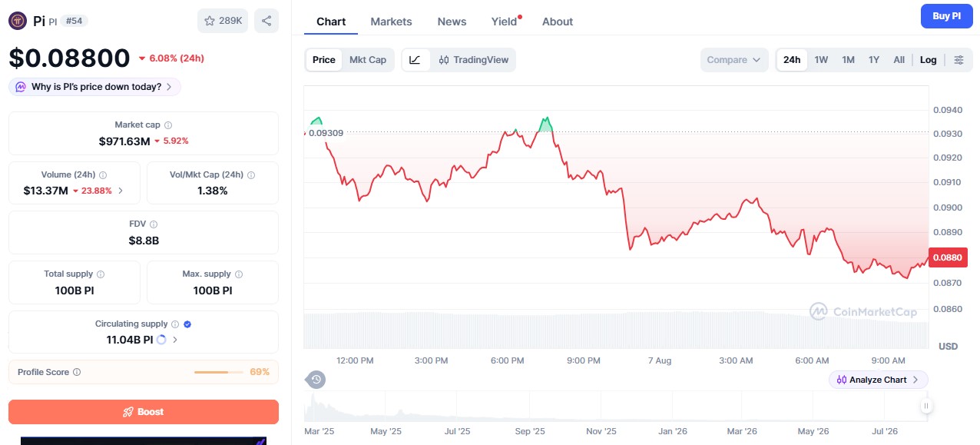Open the Market cap info icon

(168, 125)
